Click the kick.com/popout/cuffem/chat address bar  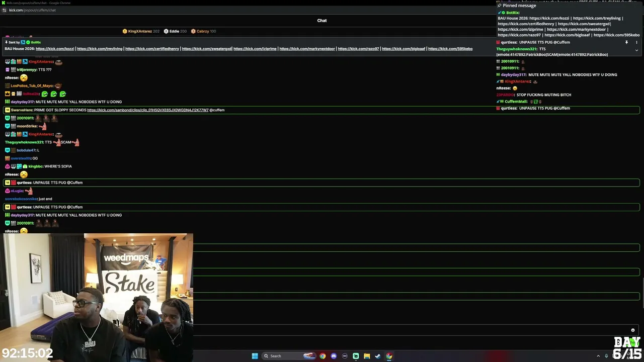[x=32, y=10]
